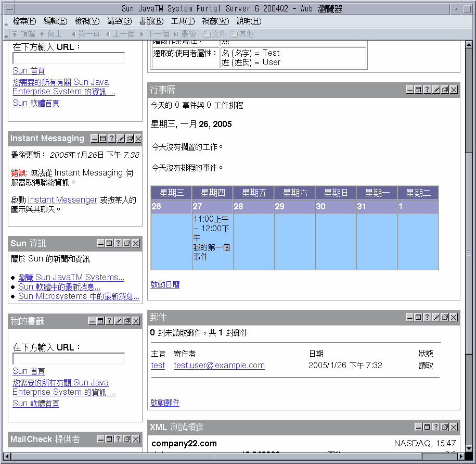Edit the 郵件 channel settings
476x464 pixels.
point(436,317)
